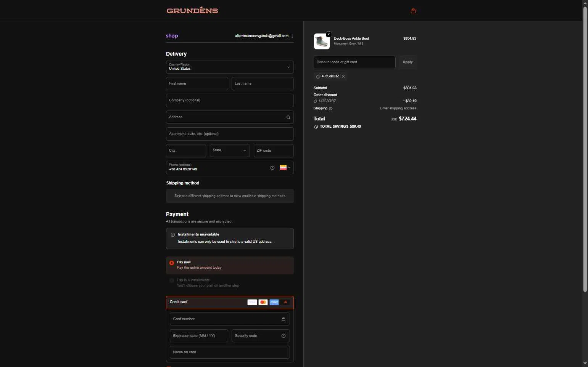588x367 pixels.
Task: Click the card number lock icon
Action: coord(284,319)
